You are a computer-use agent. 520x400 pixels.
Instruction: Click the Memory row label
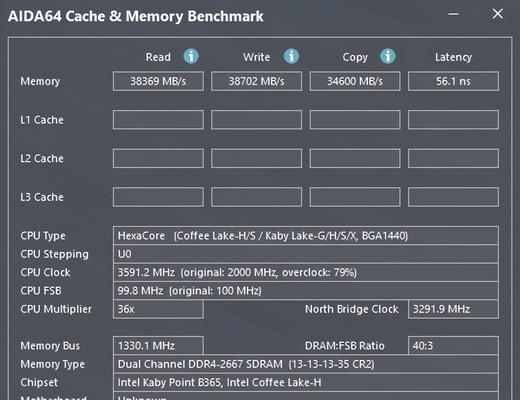pyautogui.click(x=40, y=81)
